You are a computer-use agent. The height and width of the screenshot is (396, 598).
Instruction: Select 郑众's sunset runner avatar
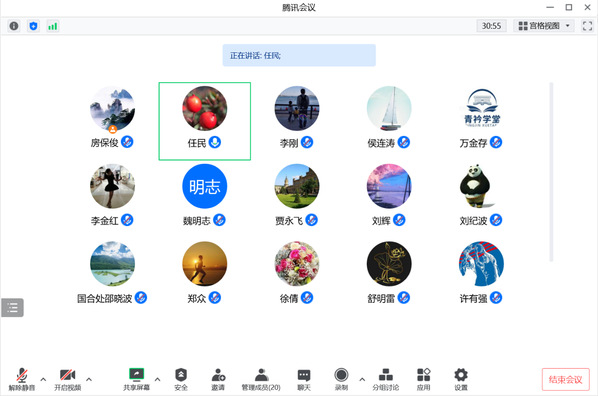(204, 264)
